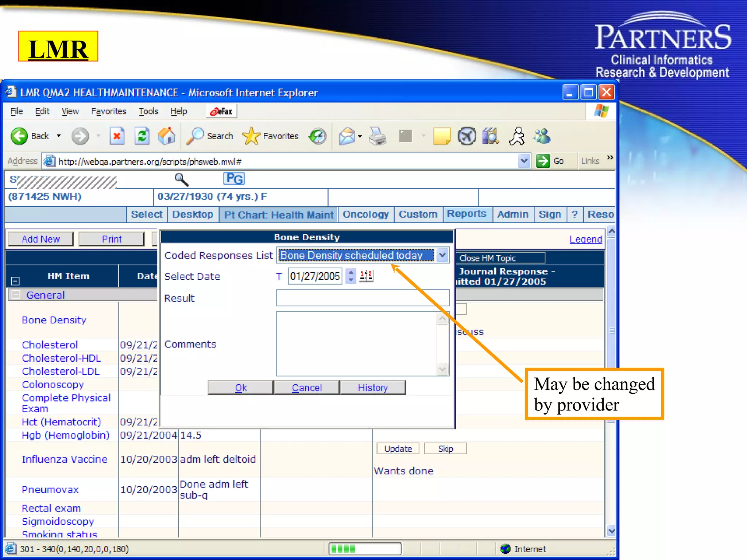Screen dimensions: 747x560
Task: Increment the Select Date spinner
Action: [351, 272]
